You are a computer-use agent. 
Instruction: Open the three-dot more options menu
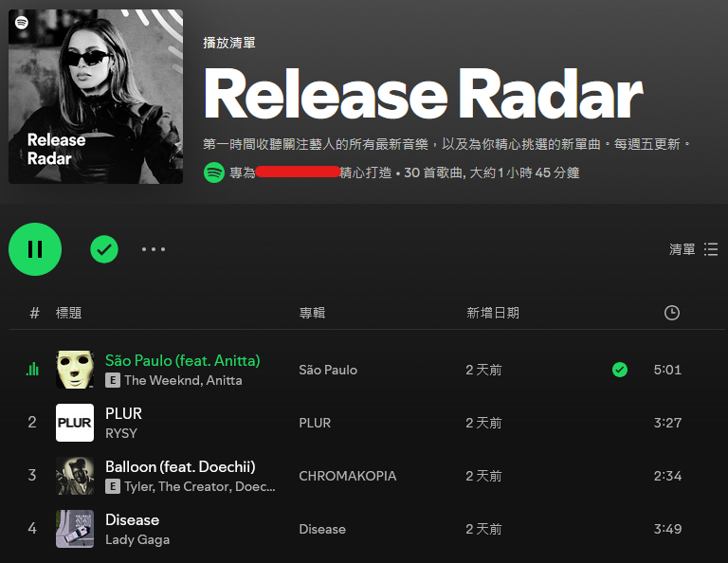pos(154,249)
